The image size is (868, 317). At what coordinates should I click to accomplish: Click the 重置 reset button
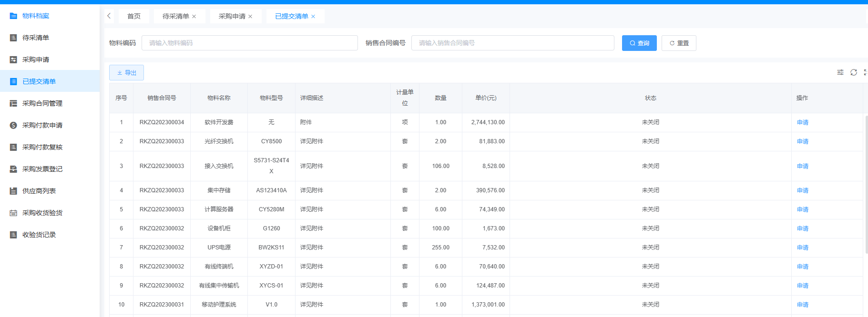(x=679, y=43)
